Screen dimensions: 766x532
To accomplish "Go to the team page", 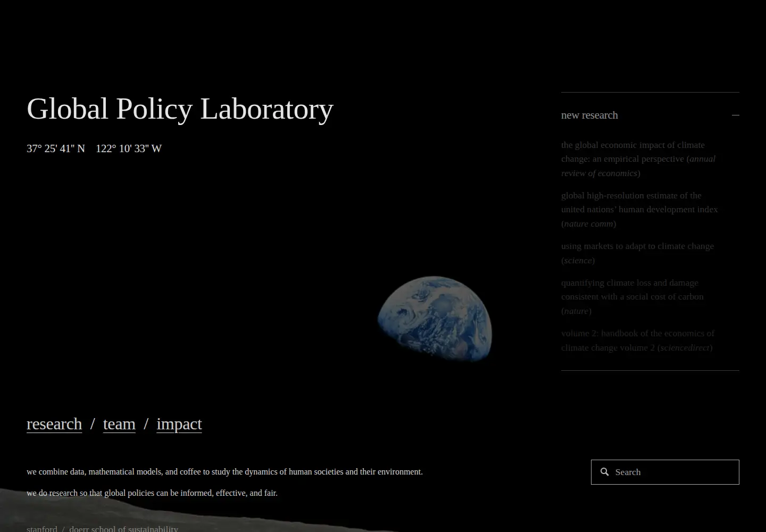I will pyautogui.click(x=119, y=424).
